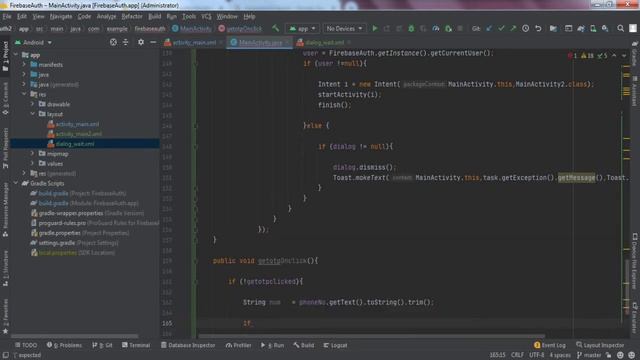Push commits with the green arrow icon

coord(513,29)
